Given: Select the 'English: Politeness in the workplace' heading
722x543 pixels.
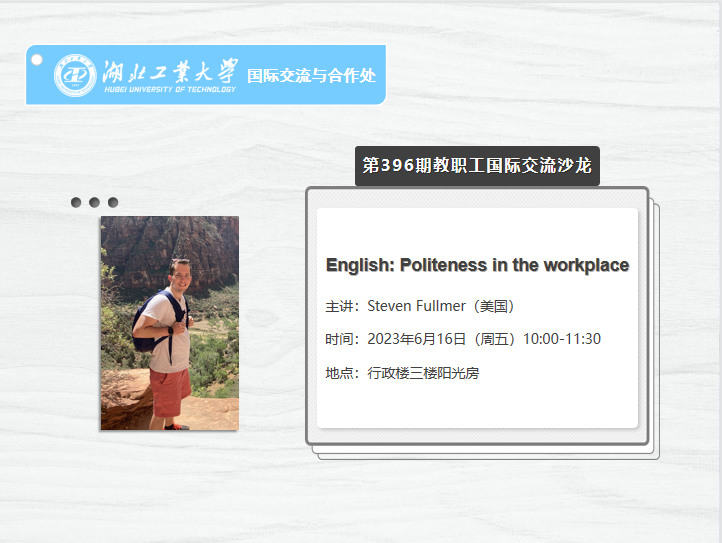Looking at the screenshot, I should [477, 265].
